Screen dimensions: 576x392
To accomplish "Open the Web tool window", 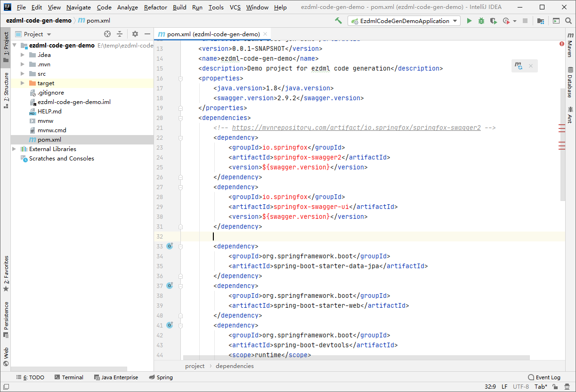I will 6,357.
